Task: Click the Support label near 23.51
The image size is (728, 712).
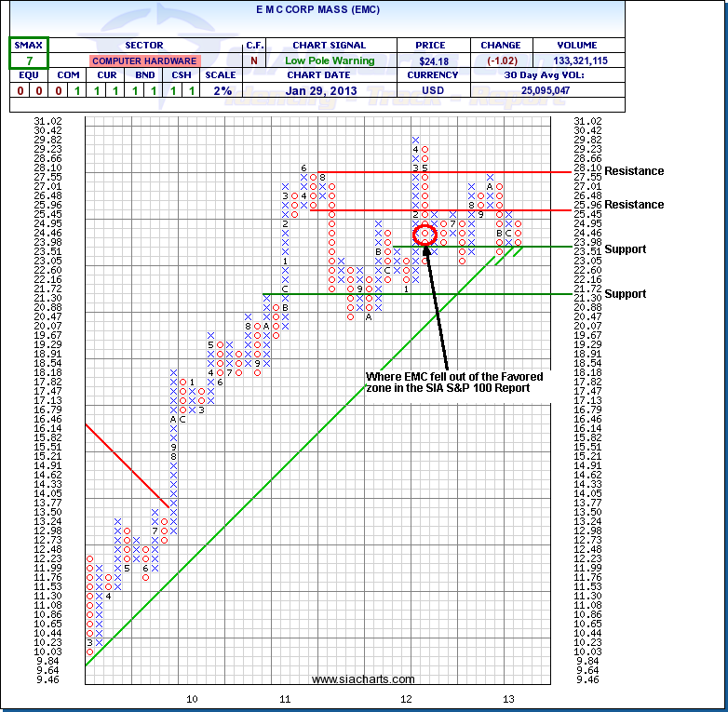Action: coord(626,249)
